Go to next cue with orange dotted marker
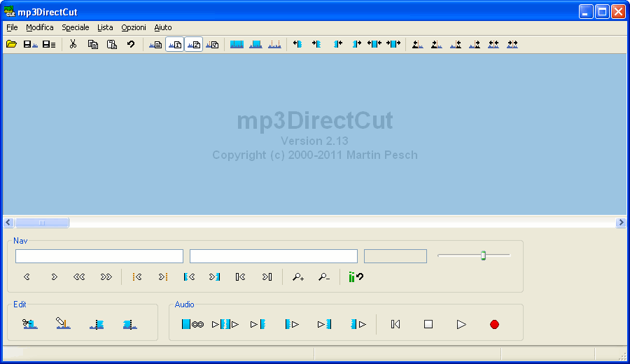The height and width of the screenshot is (364, 630). pos(163,276)
